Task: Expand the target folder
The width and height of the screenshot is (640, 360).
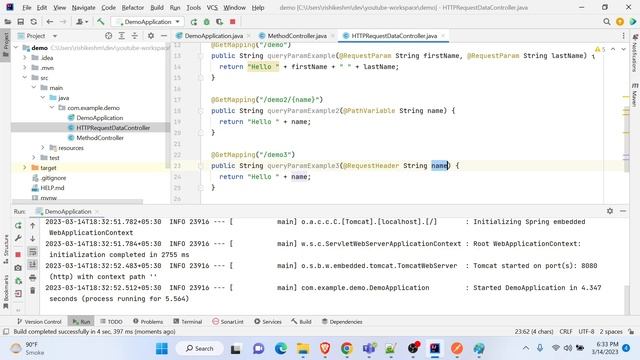Action: (x=25, y=168)
